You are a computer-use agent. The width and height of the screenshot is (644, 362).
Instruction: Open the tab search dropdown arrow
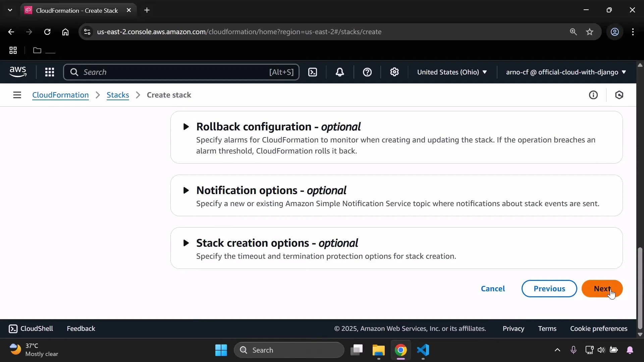pos(10,10)
